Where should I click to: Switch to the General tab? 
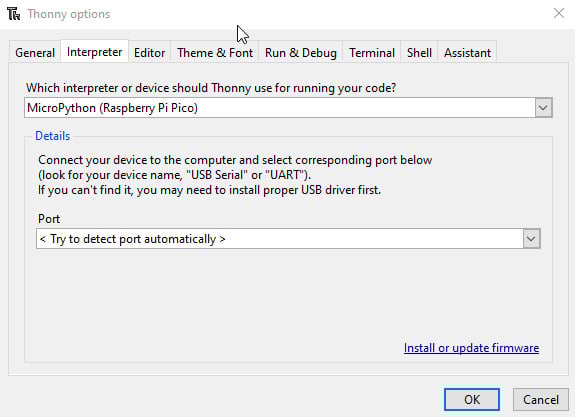coord(35,52)
